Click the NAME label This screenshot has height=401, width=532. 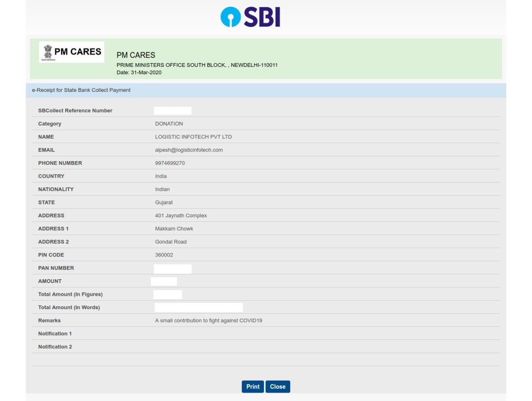pyautogui.click(x=46, y=137)
